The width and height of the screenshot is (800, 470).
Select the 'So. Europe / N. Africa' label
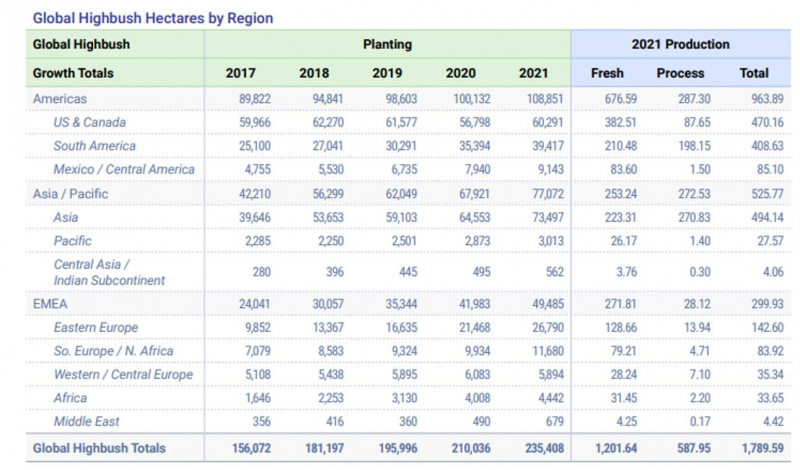coord(113,351)
